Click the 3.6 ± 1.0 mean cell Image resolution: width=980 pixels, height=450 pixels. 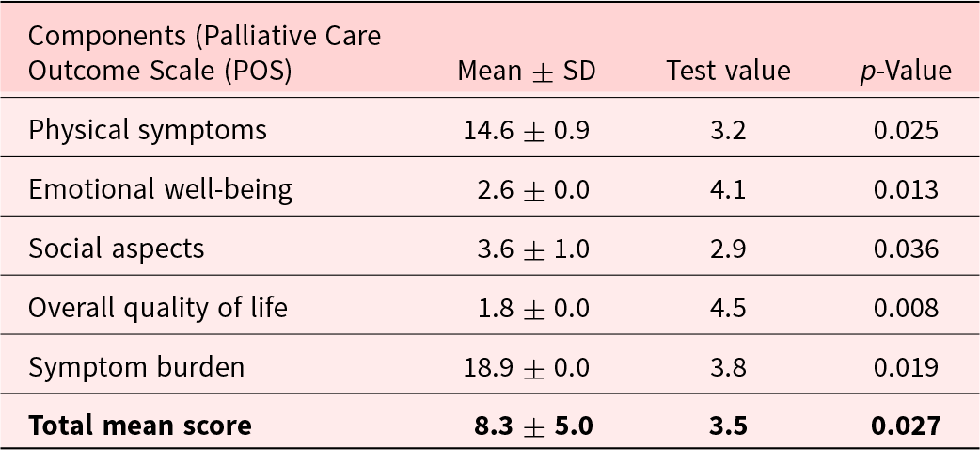coord(532,249)
